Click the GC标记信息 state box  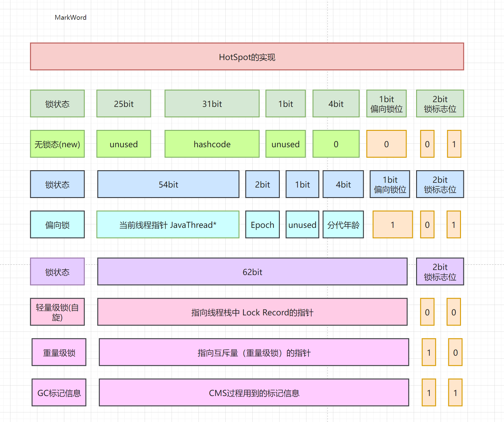59,392
